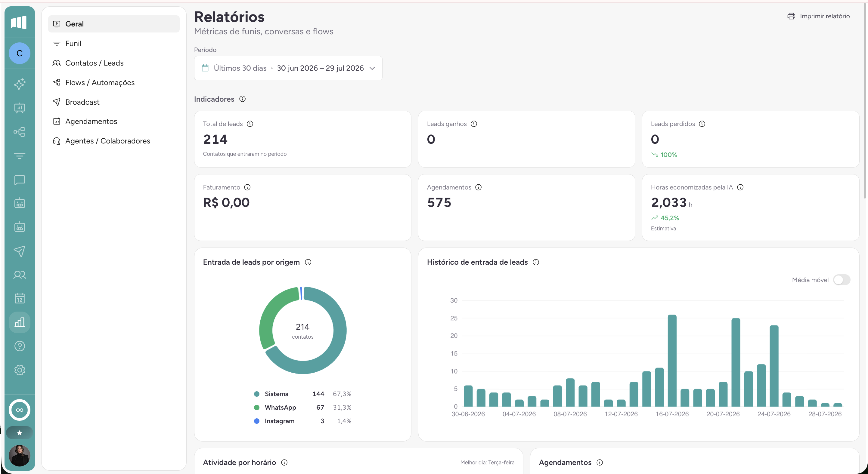Click the star badge button in sidebar
Image resolution: width=868 pixels, height=474 pixels.
click(x=20, y=432)
